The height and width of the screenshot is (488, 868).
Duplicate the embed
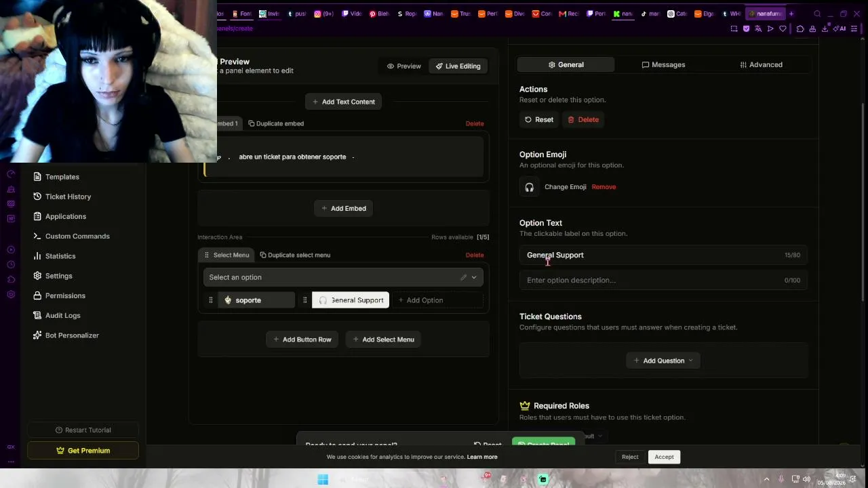tap(276, 123)
